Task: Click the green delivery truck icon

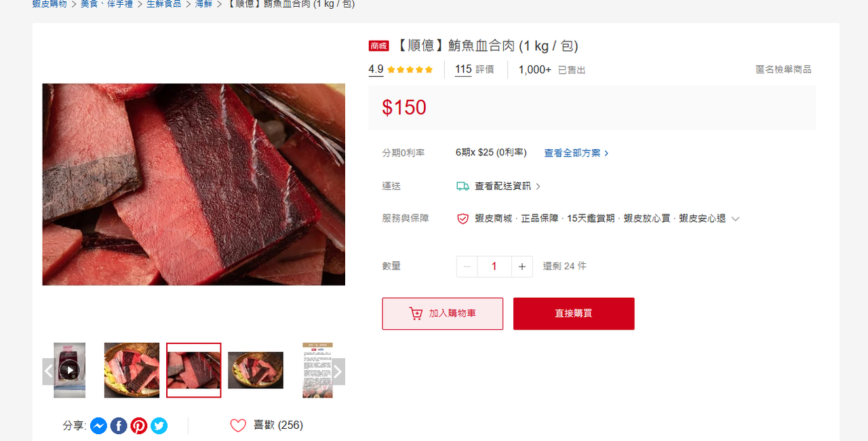Action: click(463, 186)
